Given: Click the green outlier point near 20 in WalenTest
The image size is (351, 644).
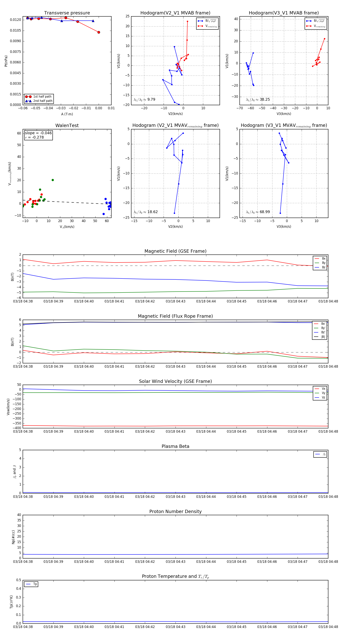Looking at the screenshot, I should click(53, 180).
